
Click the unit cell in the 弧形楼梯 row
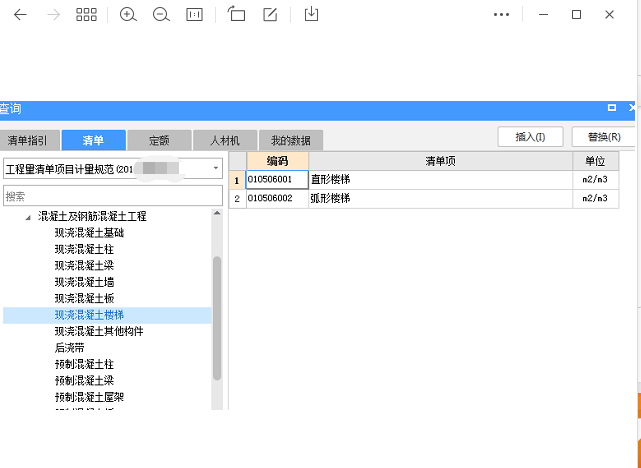(x=595, y=199)
